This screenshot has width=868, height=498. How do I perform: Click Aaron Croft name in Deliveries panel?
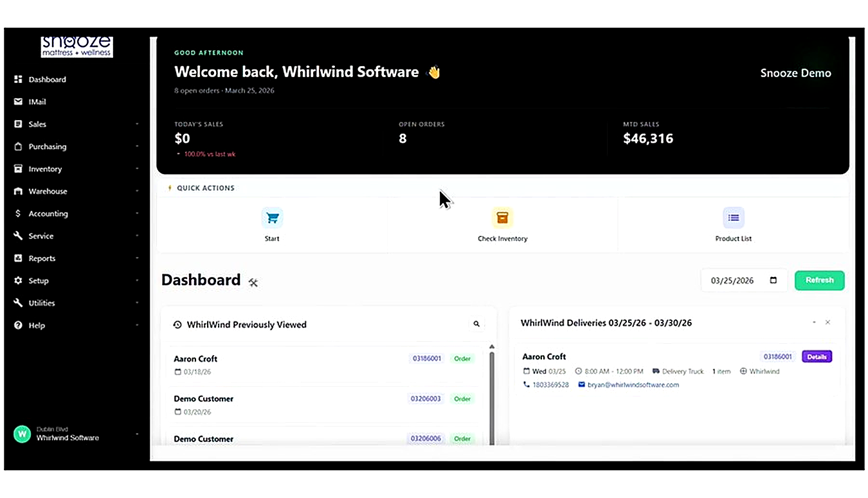coord(544,357)
